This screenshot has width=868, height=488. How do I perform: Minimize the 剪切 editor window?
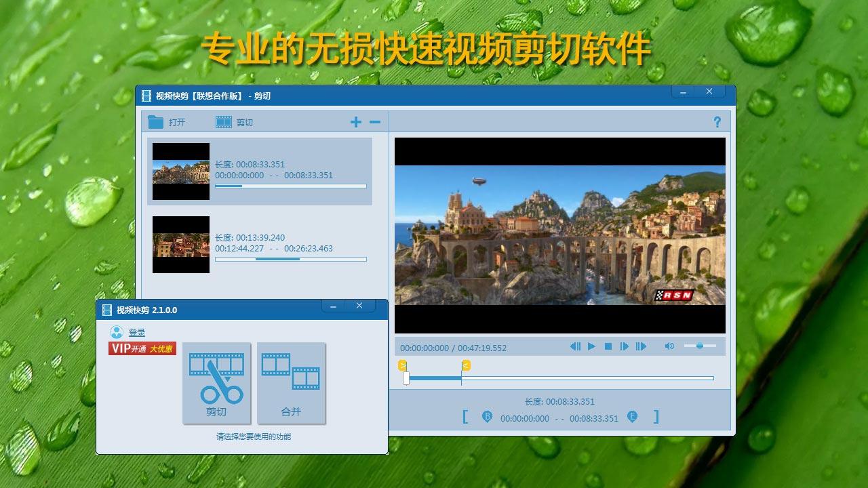[683, 92]
